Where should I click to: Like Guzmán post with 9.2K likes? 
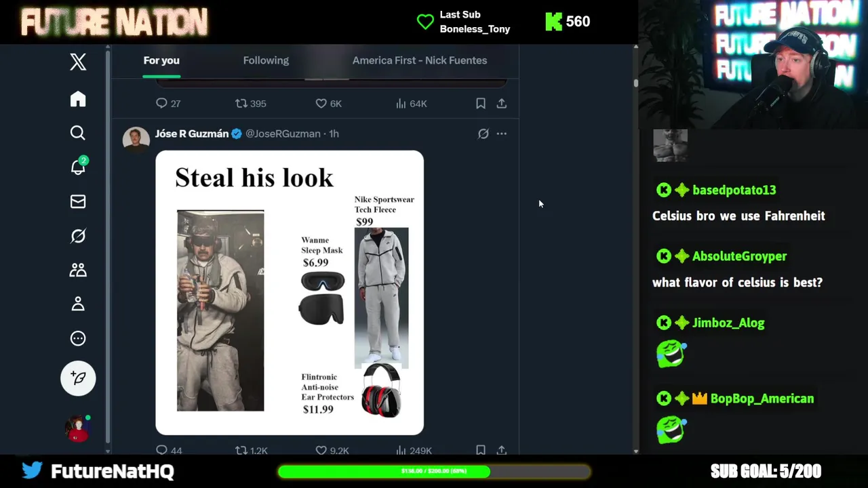[332, 450]
